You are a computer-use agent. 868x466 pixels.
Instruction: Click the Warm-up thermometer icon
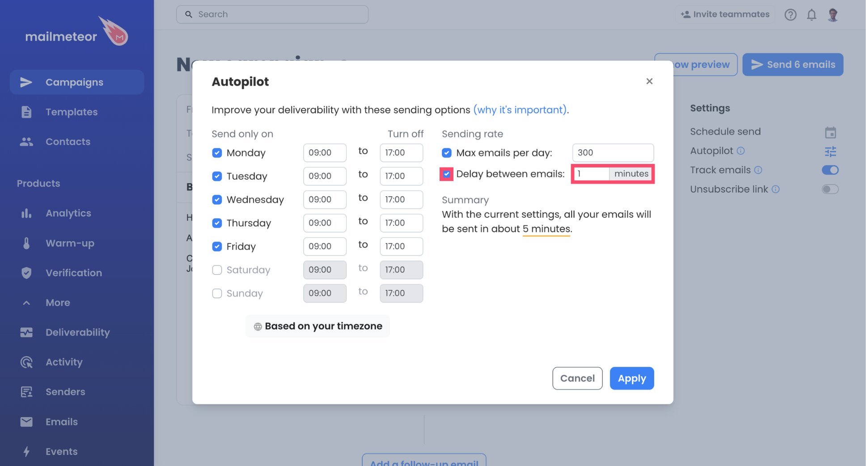point(26,243)
